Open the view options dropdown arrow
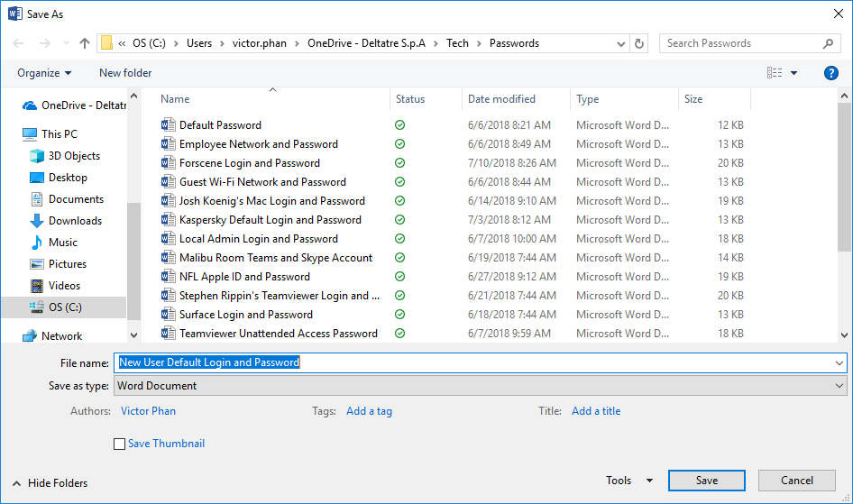853x504 pixels. pyautogui.click(x=793, y=73)
